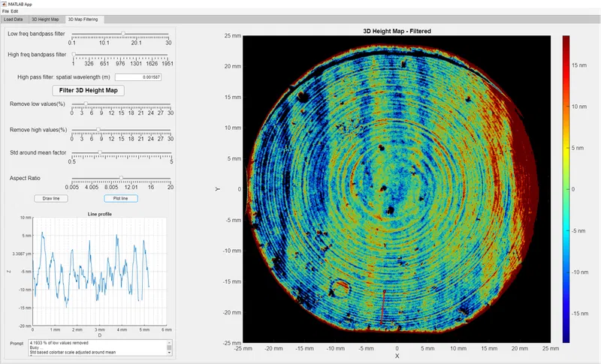Screen dimensions: 601x364
Task: Click the Low freq bandpass filter slider thumb
Action: tap(123, 34)
